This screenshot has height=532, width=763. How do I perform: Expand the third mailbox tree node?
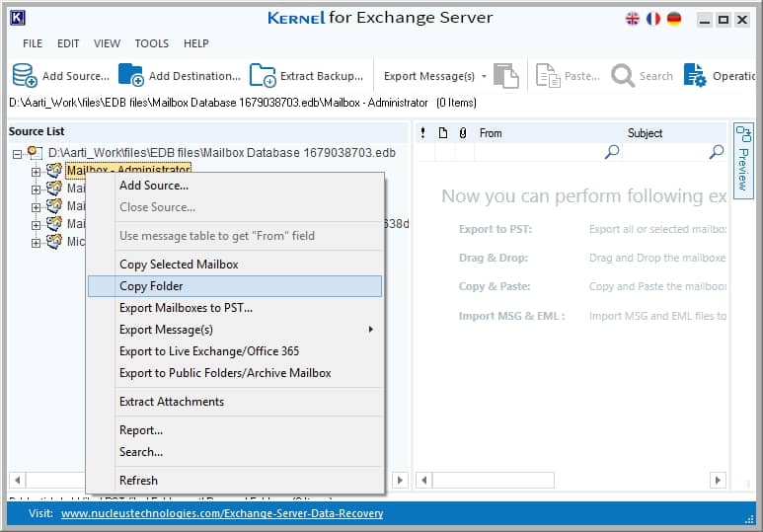coord(36,207)
